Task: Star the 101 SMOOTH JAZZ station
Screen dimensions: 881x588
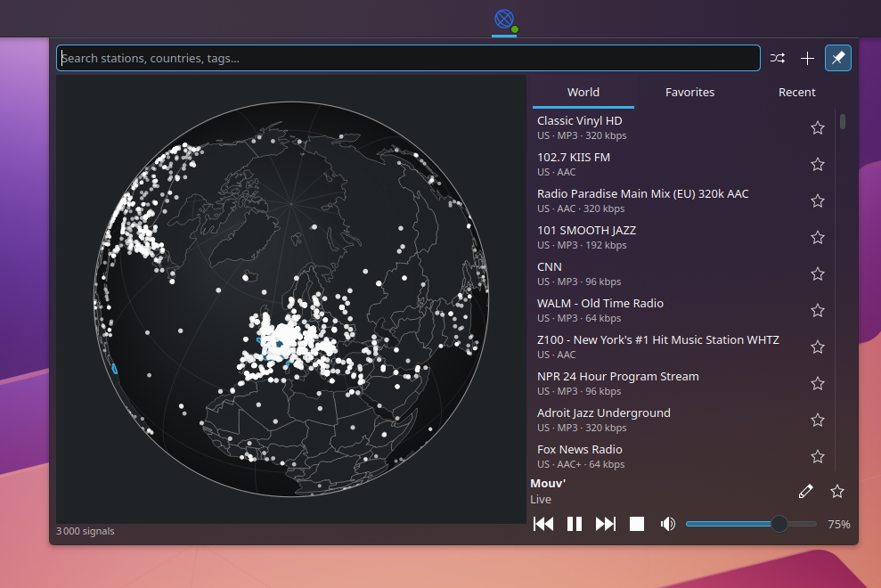Action: (818, 237)
